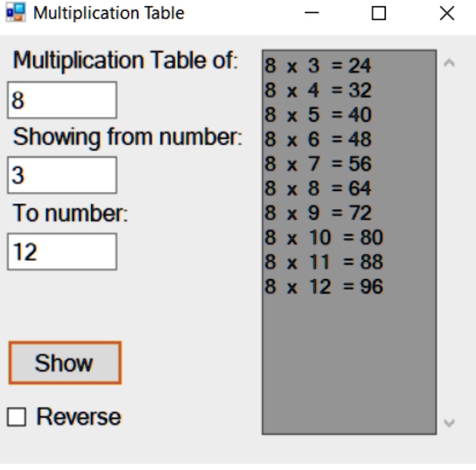Click the Multiplication Table of input field
Screen dimensions: 476x470
point(62,100)
